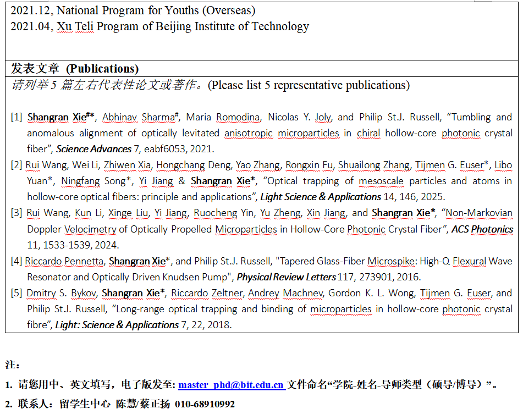Click the journal name ACS Photonics

tap(482, 229)
